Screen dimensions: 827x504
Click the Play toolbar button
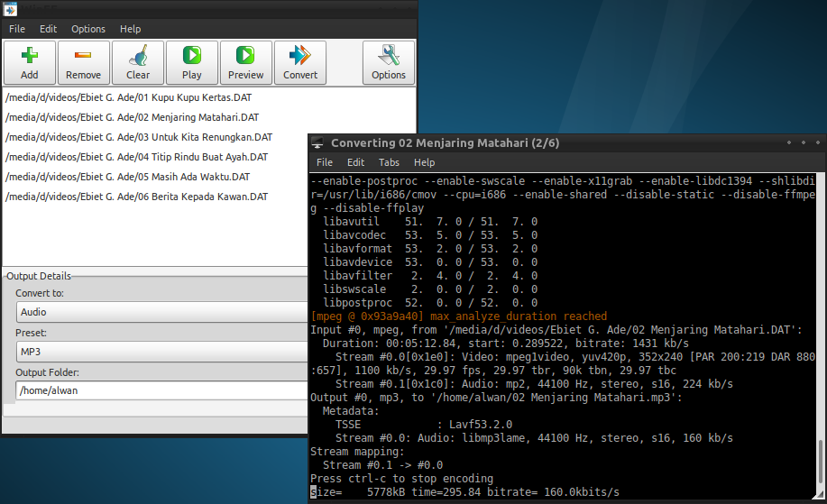[x=192, y=63]
